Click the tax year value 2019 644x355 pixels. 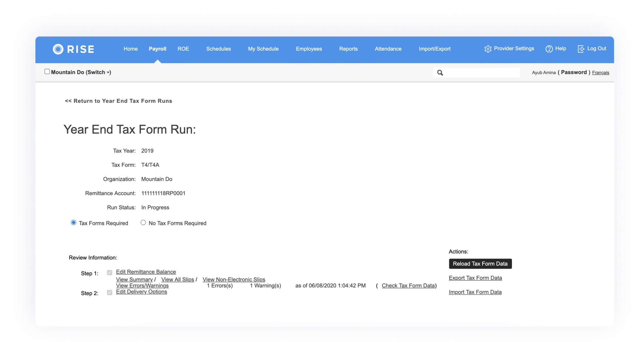[147, 151]
